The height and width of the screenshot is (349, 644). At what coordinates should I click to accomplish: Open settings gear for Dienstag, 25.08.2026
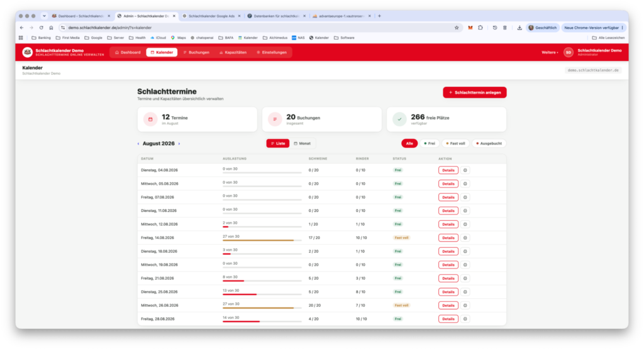(x=465, y=292)
